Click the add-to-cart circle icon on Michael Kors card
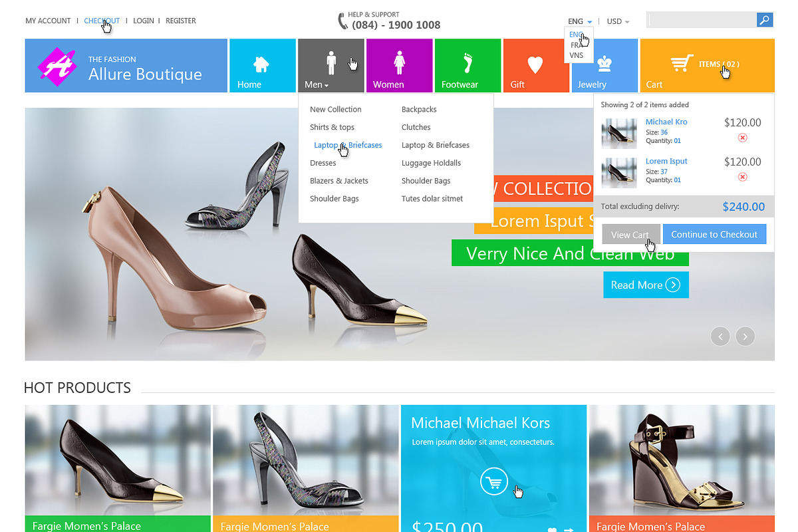 click(x=494, y=482)
